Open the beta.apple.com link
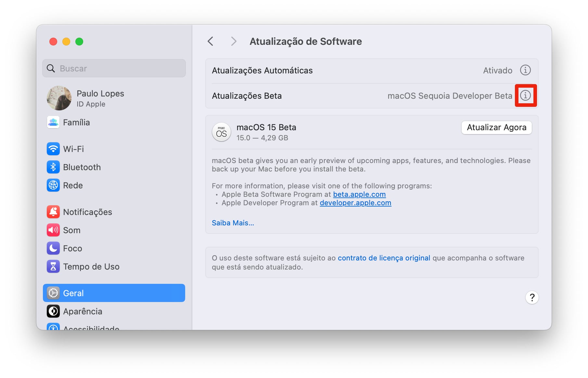 tap(359, 195)
